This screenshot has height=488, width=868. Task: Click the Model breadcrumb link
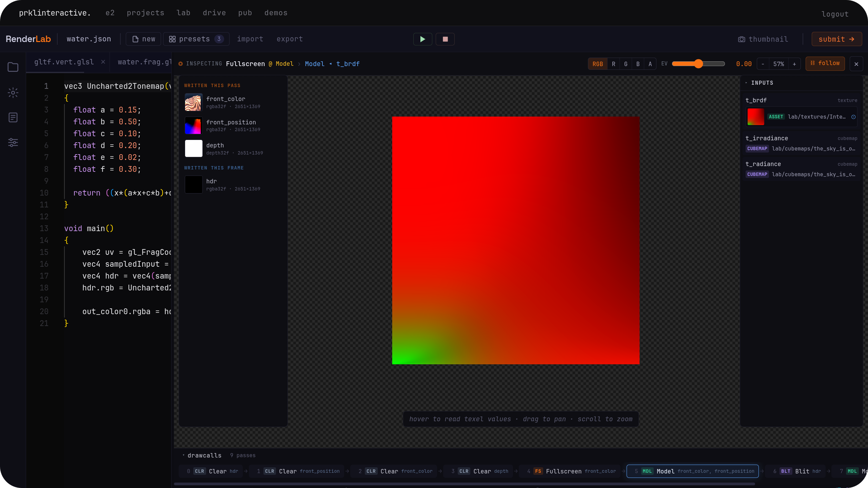314,64
